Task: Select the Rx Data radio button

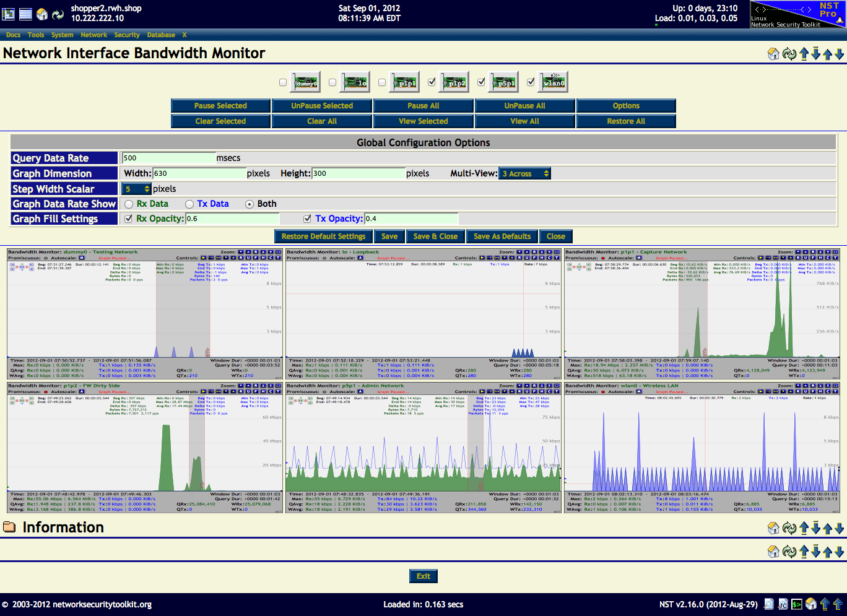Action: [129, 204]
